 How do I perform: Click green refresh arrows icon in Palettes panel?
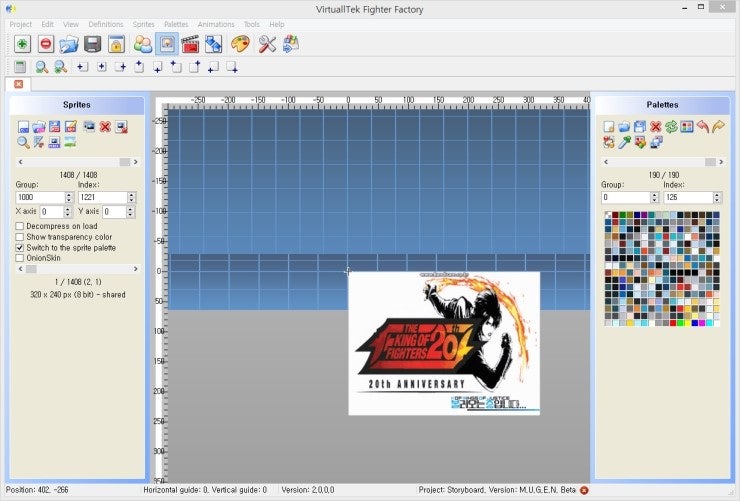coord(671,126)
